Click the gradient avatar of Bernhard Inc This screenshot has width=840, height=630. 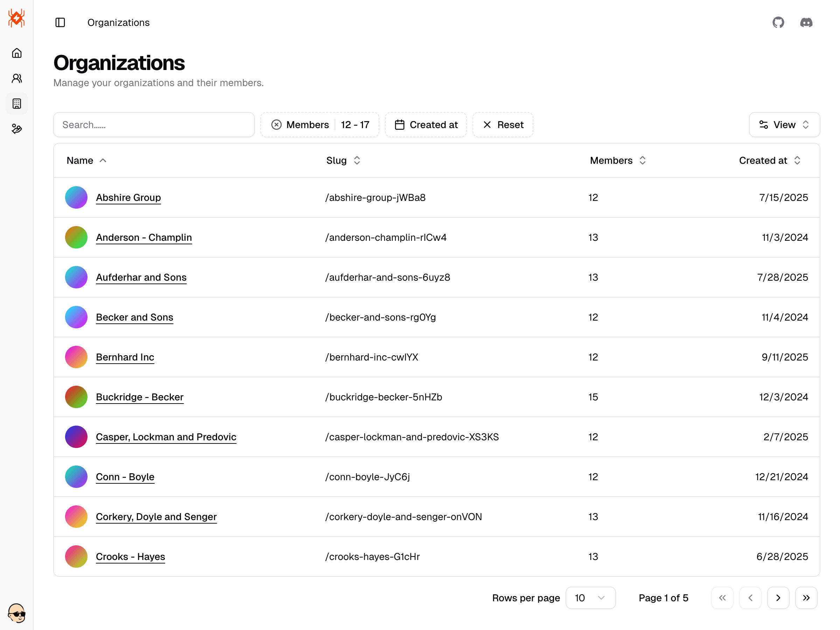pyautogui.click(x=76, y=357)
